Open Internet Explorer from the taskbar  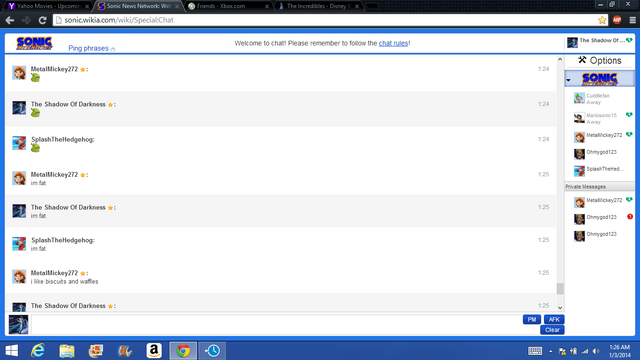point(38,351)
